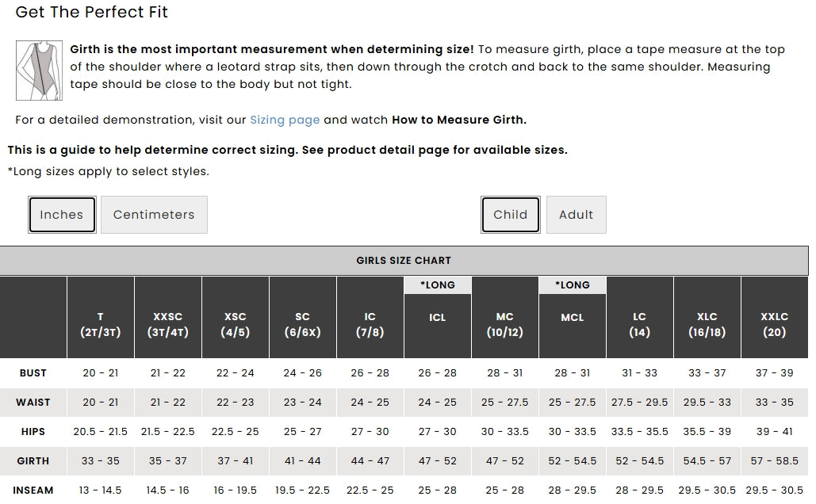Click the T (2T/3T) column header
The image size is (816, 504).
(101, 317)
